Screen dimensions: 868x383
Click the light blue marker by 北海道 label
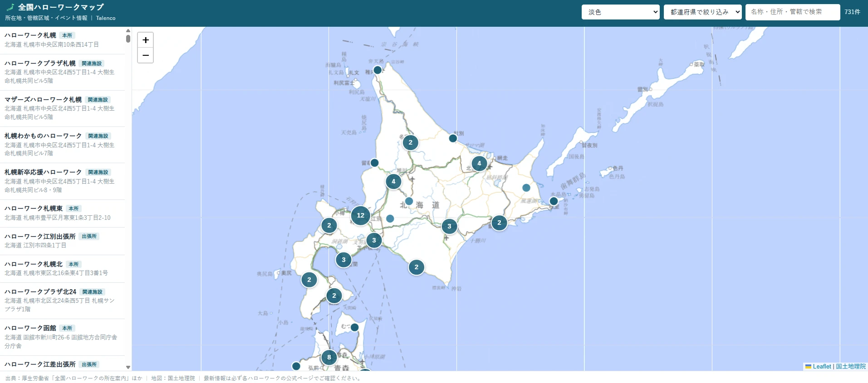[409, 201]
